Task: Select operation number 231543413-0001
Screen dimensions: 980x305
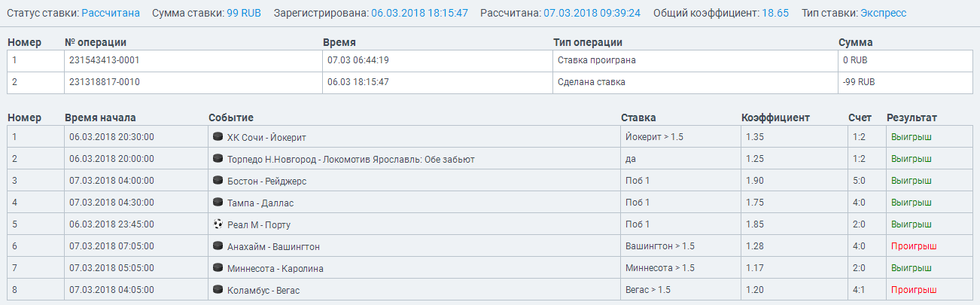Action: click(104, 60)
